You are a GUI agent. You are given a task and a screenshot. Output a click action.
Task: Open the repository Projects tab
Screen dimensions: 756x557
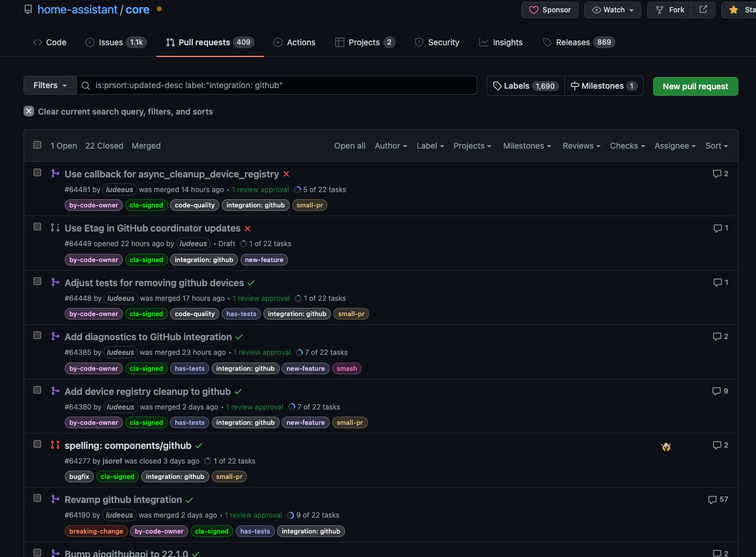[x=365, y=42]
